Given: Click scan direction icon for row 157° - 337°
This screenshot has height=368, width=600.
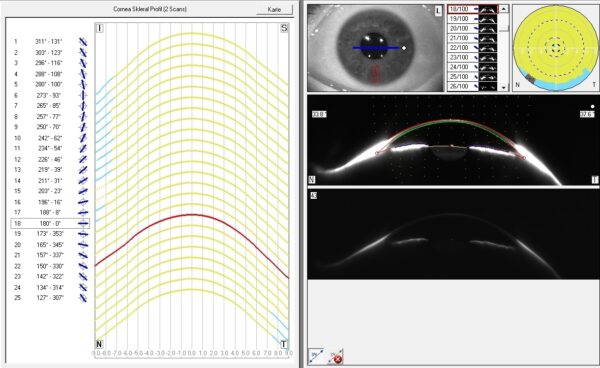Looking at the screenshot, I should 83,255.
